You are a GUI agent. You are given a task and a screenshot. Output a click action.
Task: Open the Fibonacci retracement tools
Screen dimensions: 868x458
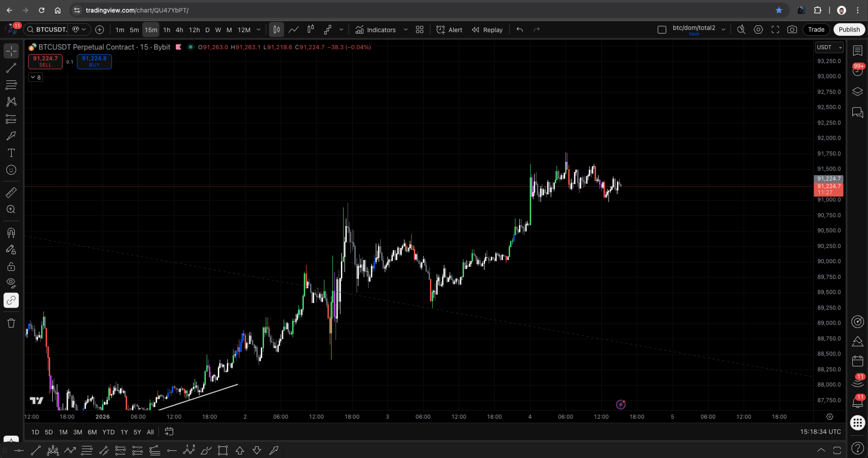tap(11, 85)
